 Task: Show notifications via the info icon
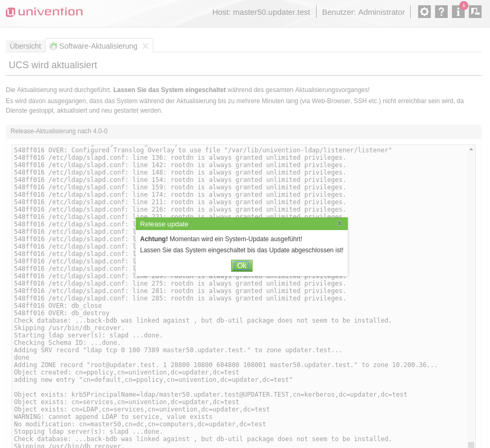pyautogui.click(x=458, y=12)
